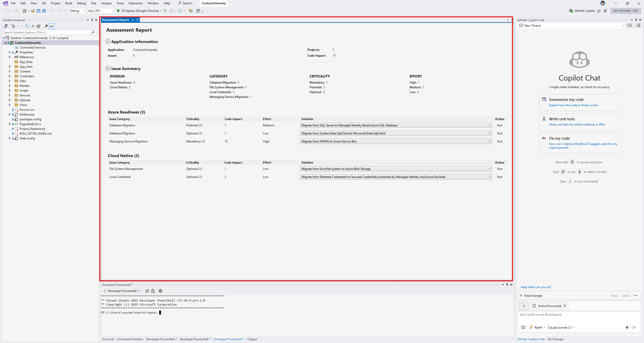Run the File System Management action

(500, 169)
